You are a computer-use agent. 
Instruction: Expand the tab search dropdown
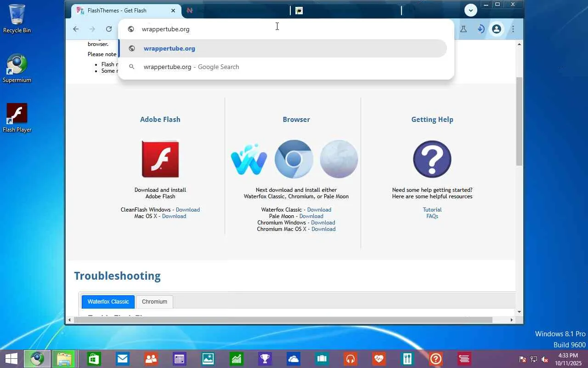coord(470,10)
